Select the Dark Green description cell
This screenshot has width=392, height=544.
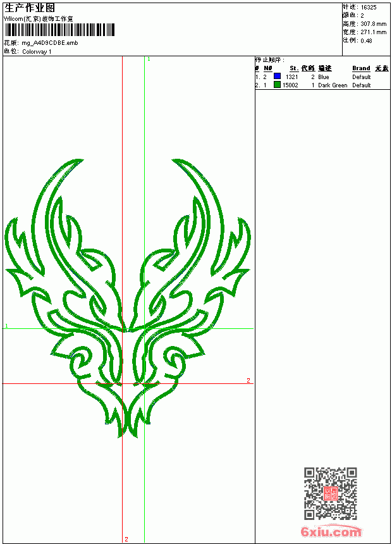tap(333, 85)
